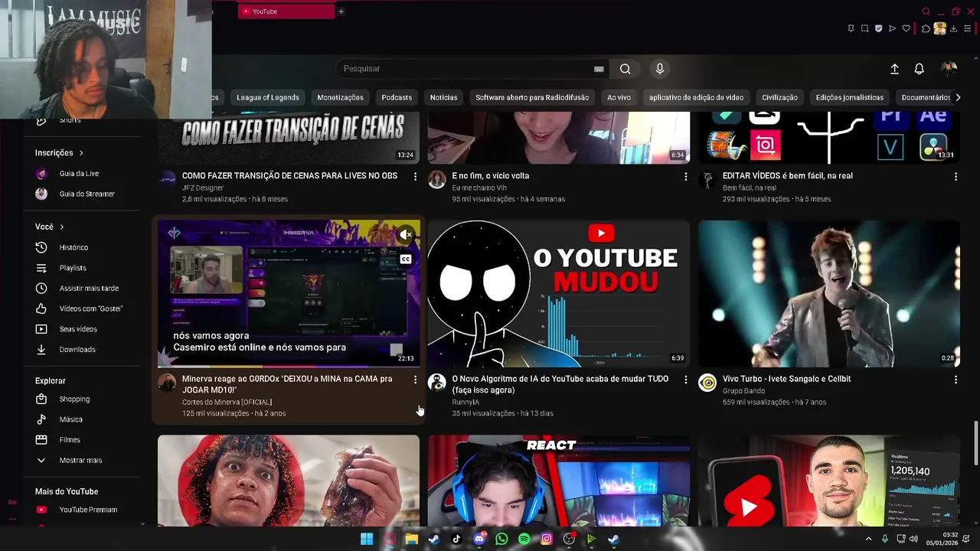Open the Cortes do Minerva [OFICIAL] channel link
The height and width of the screenshot is (551, 980).
pos(227,402)
